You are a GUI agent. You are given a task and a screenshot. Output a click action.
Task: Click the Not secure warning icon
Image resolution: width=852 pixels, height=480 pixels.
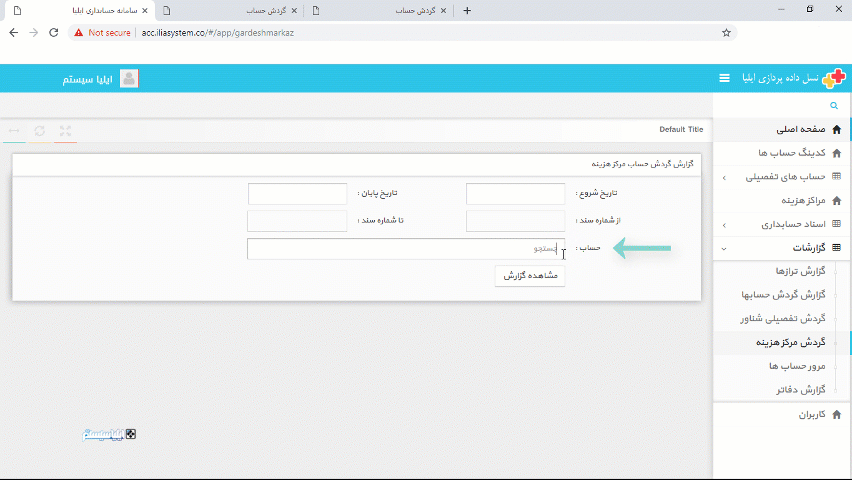79,33
